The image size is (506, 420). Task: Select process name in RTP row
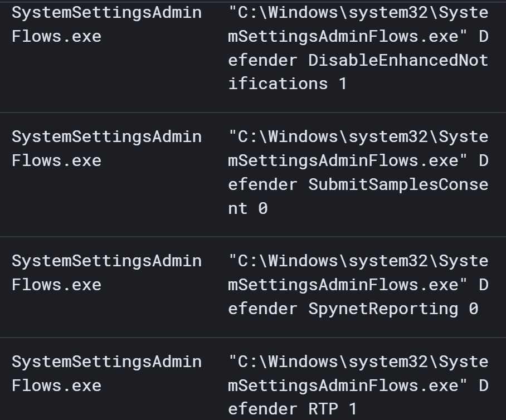(x=107, y=374)
